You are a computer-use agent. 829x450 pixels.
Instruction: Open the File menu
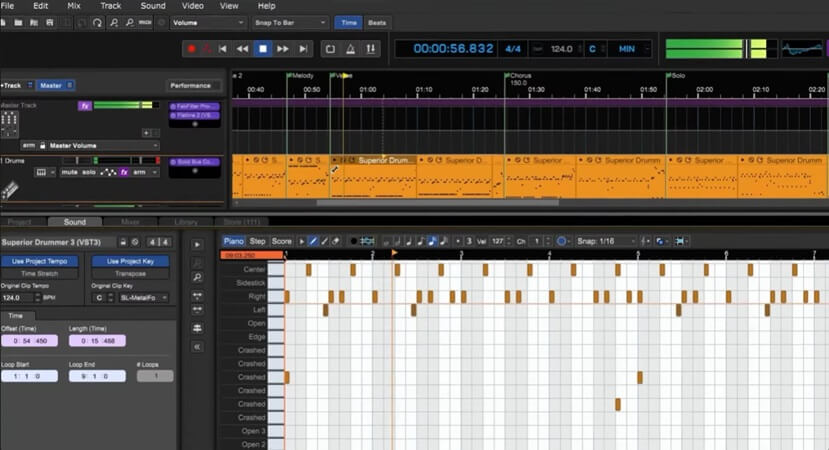tap(7, 6)
